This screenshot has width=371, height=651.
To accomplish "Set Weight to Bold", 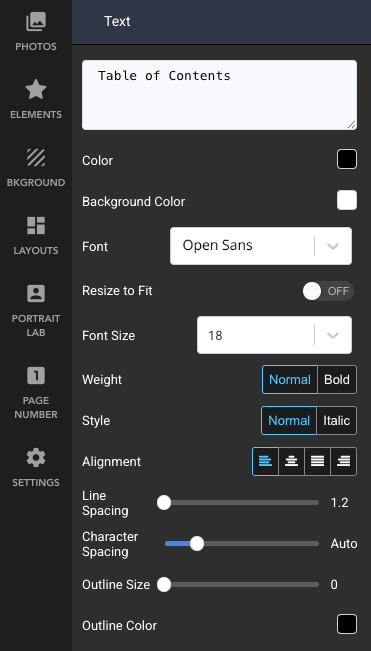I will [x=337, y=379].
